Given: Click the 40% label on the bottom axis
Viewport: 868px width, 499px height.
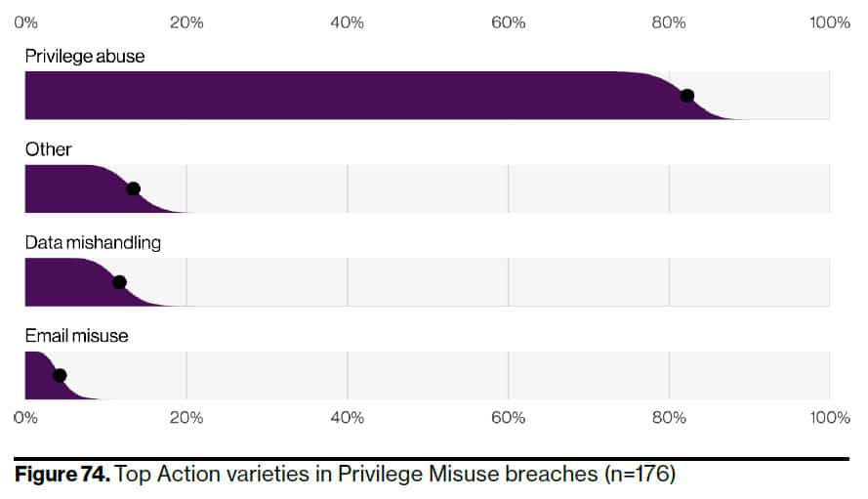Looking at the screenshot, I should click(x=348, y=418).
